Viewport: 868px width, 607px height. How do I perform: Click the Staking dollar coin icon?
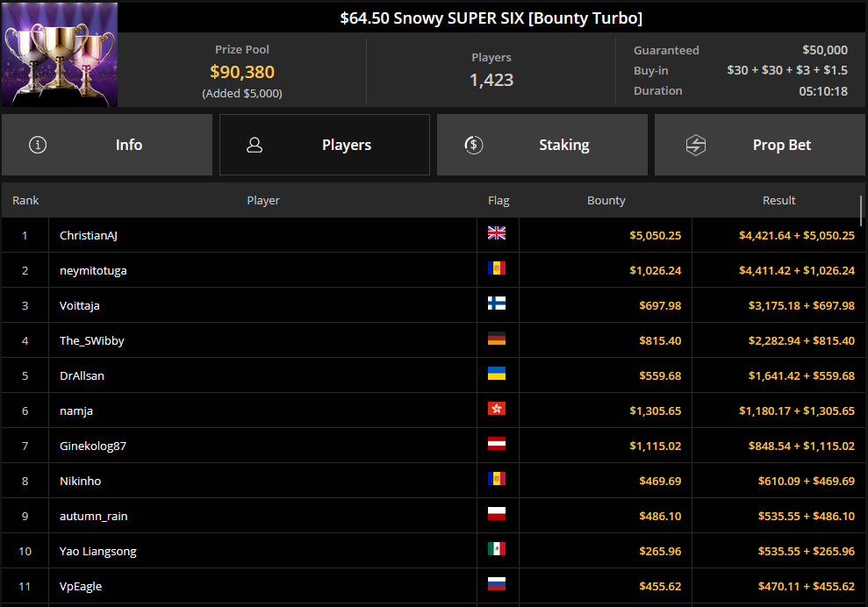474,145
